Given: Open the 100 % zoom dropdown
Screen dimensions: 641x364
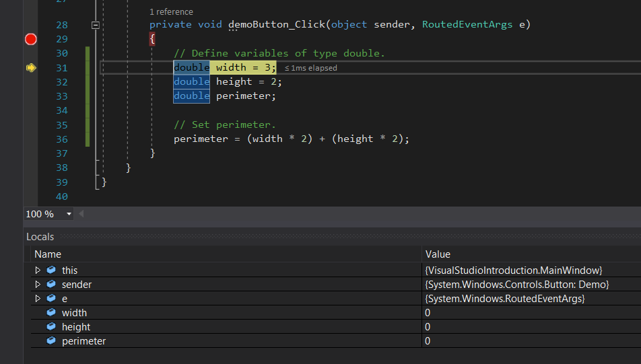Looking at the screenshot, I should [x=69, y=214].
